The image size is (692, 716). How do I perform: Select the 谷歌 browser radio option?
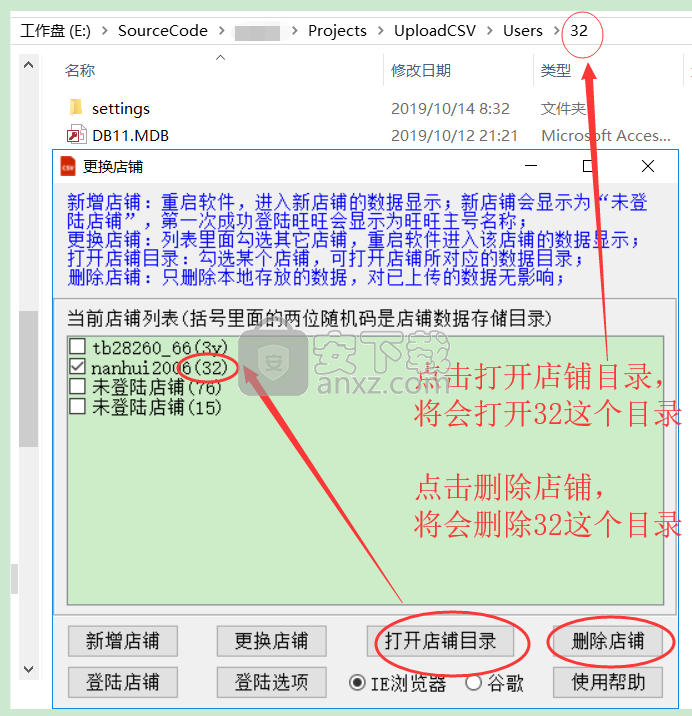474,683
